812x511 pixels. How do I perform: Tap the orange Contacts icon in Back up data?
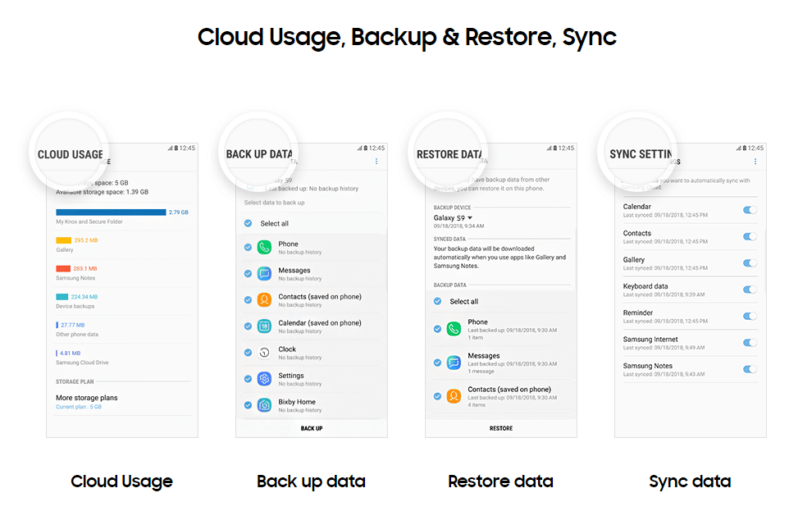coord(264,299)
